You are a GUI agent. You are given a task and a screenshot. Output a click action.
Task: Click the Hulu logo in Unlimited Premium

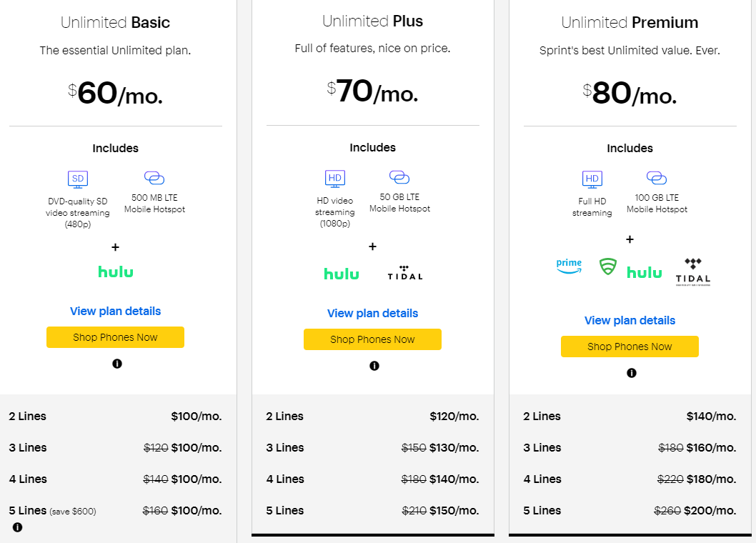[645, 272]
